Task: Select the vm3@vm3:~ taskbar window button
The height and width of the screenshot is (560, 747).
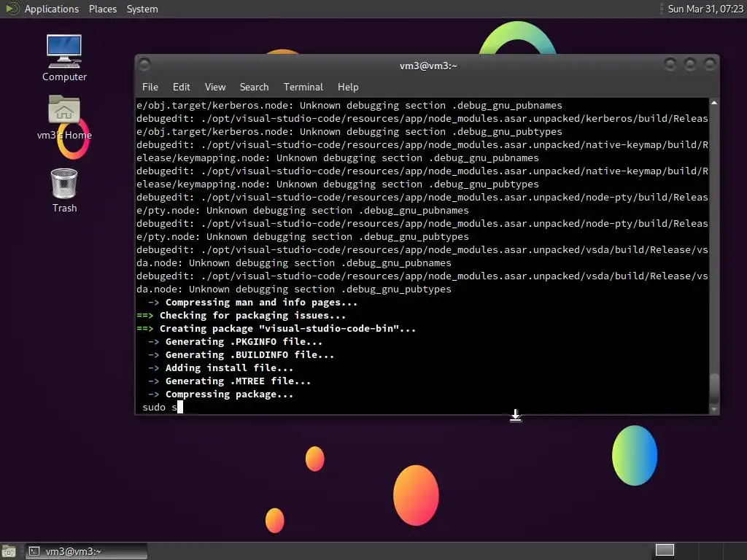Action: [86, 551]
